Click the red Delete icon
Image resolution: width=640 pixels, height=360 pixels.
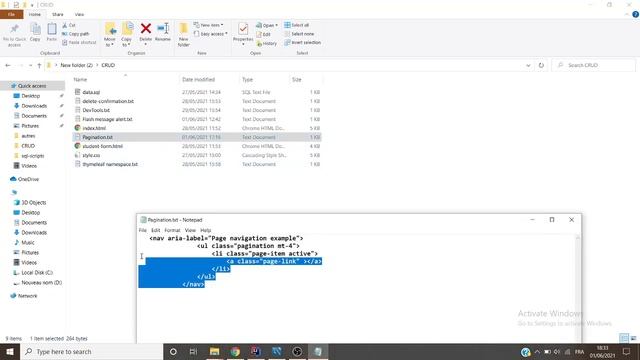146,29
